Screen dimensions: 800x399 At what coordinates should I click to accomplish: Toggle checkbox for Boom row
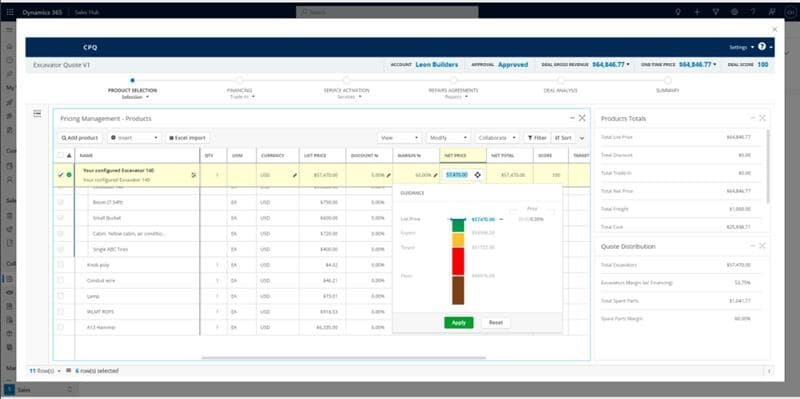click(x=61, y=202)
